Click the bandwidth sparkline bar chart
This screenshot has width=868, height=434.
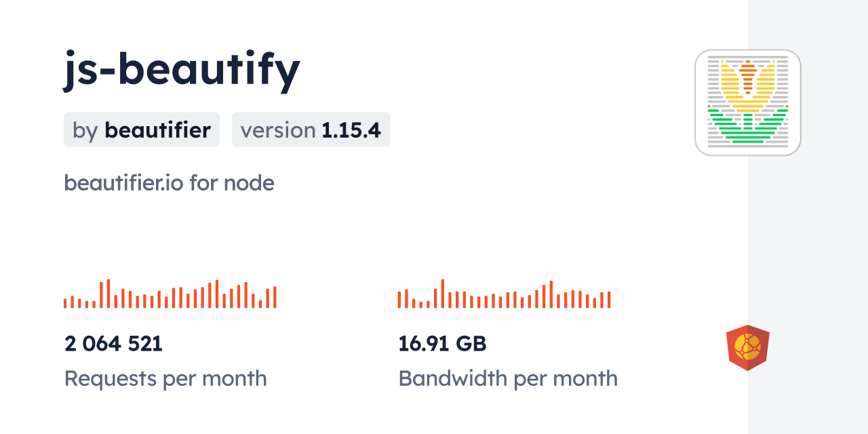[x=504, y=294]
